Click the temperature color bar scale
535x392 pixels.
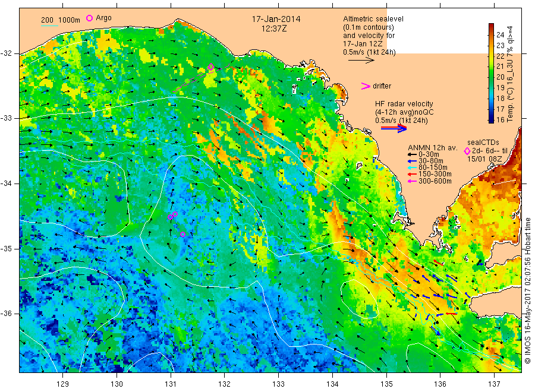point(491,73)
